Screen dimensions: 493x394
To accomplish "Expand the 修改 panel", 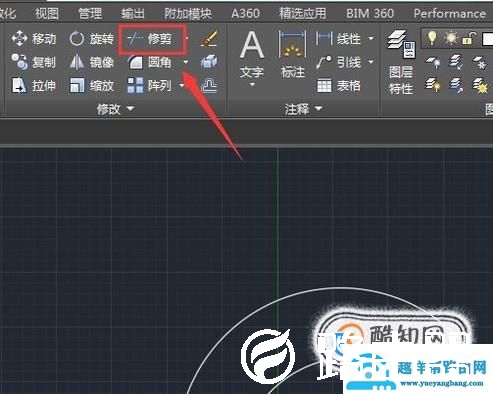I will pyautogui.click(x=115, y=108).
